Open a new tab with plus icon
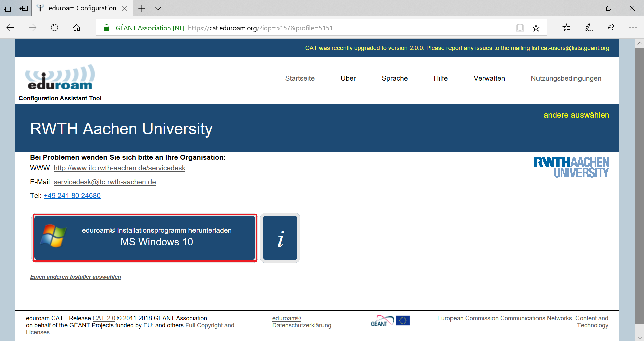The height and width of the screenshot is (341, 644). pyautogui.click(x=142, y=8)
